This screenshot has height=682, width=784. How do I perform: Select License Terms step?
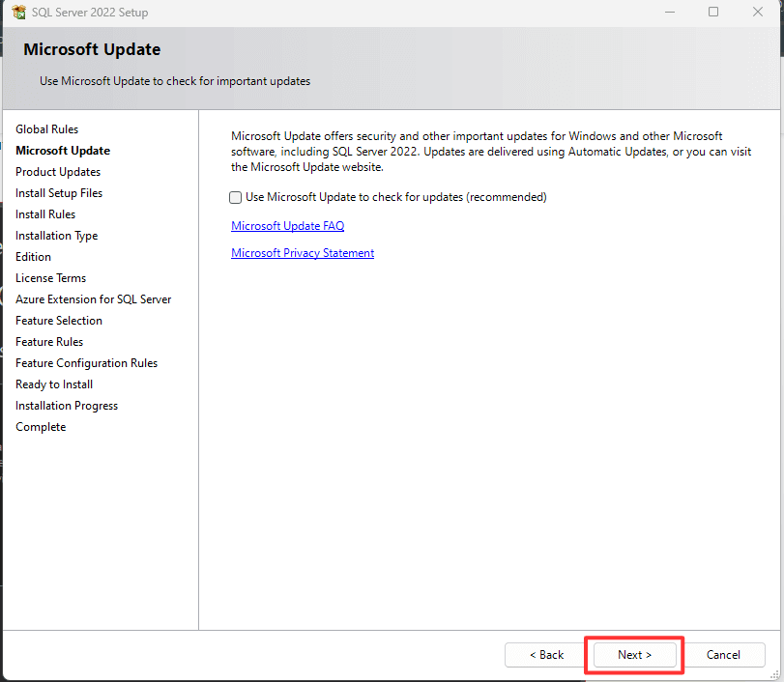point(50,278)
